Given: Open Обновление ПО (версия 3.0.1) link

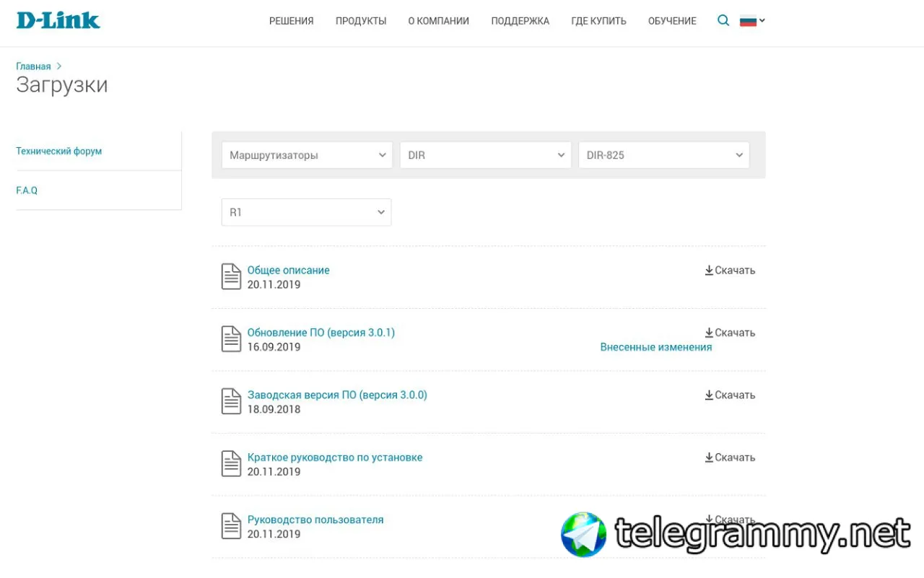Looking at the screenshot, I should [321, 333].
